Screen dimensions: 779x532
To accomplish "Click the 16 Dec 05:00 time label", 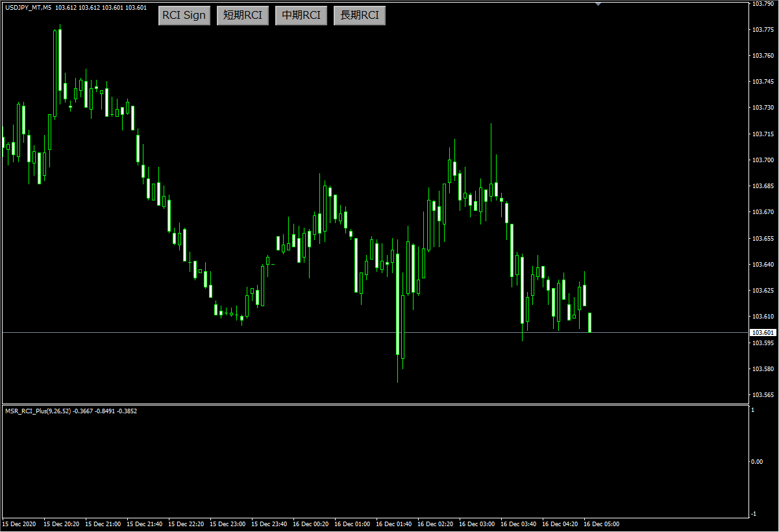I will [x=602, y=524].
